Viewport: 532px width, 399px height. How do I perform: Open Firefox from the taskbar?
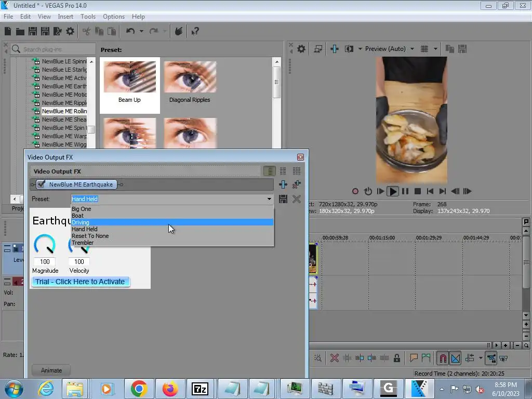[x=170, y=389]
